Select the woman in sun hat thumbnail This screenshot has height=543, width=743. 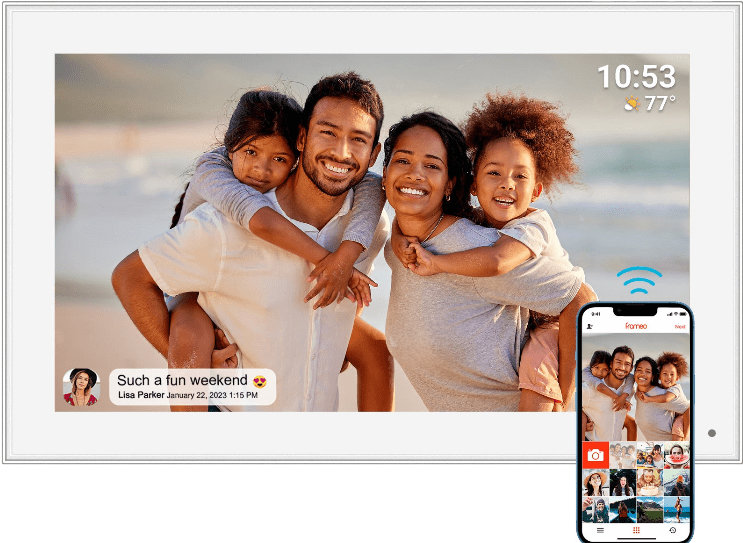596,482
